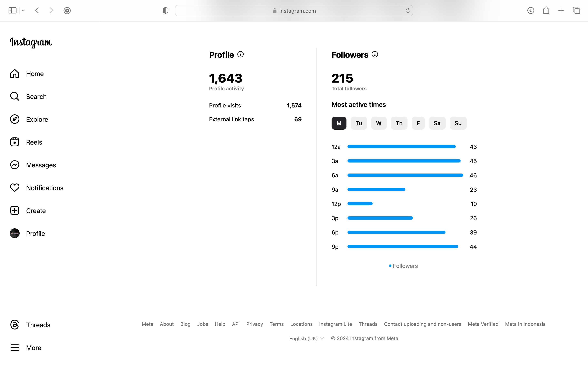Switch active times to Saturday
The width and height of the screenshot is (588, 367).
437,123
